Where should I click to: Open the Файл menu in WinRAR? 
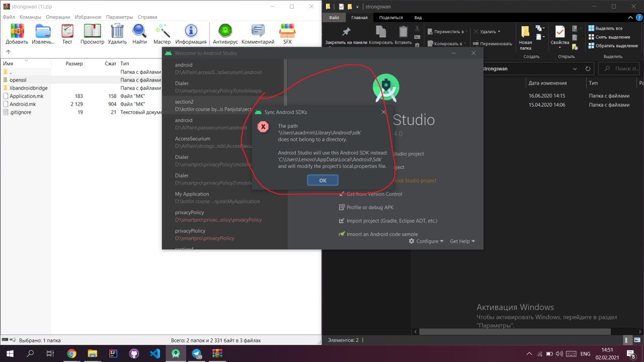(9, 17)
